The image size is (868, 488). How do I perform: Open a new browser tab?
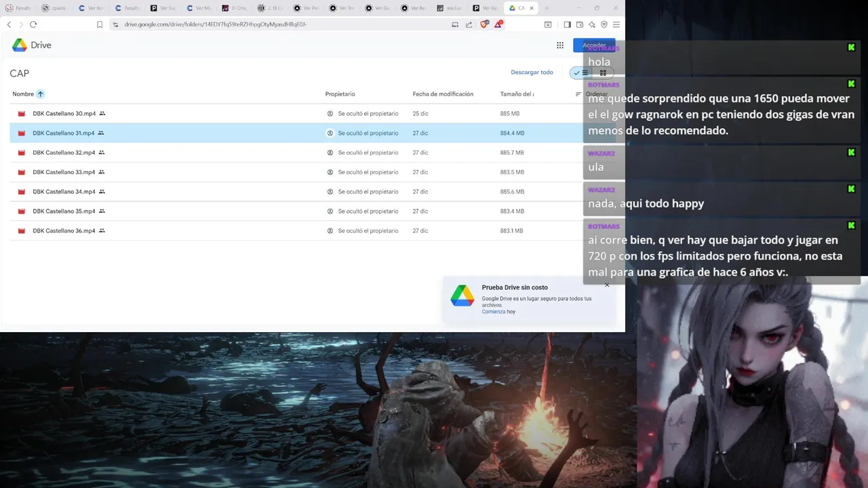click(x=547, y=8)
